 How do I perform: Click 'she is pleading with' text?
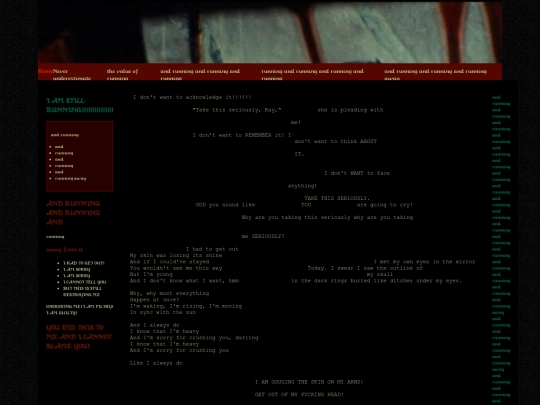350,110
